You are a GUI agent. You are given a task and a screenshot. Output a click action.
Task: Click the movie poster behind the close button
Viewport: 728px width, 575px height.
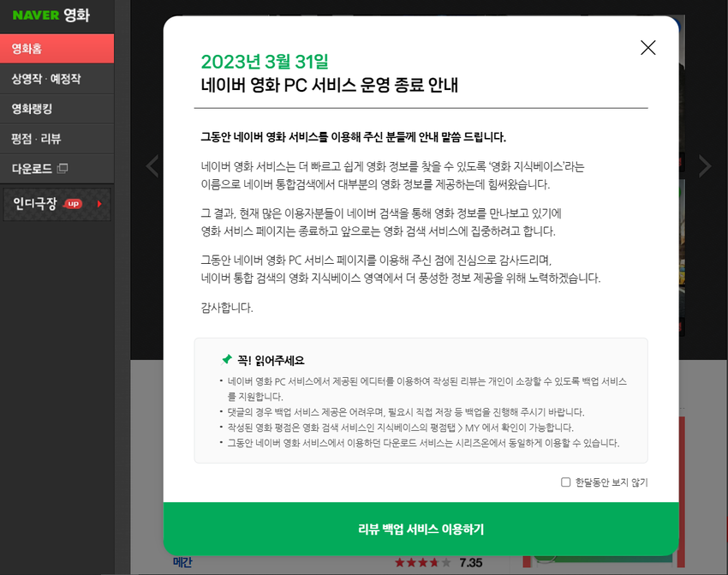(x=683, y=86)
